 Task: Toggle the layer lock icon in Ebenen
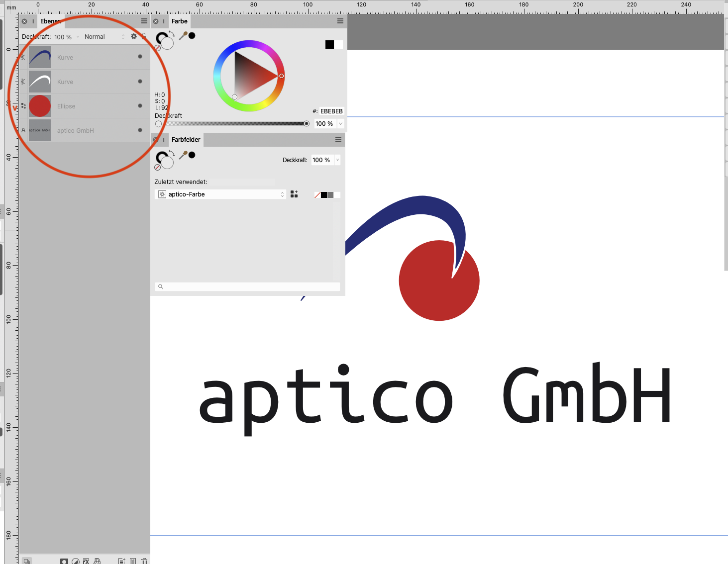144,36
